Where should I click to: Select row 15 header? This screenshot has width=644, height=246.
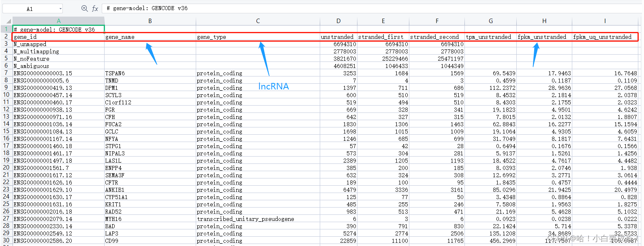(6, 131)
